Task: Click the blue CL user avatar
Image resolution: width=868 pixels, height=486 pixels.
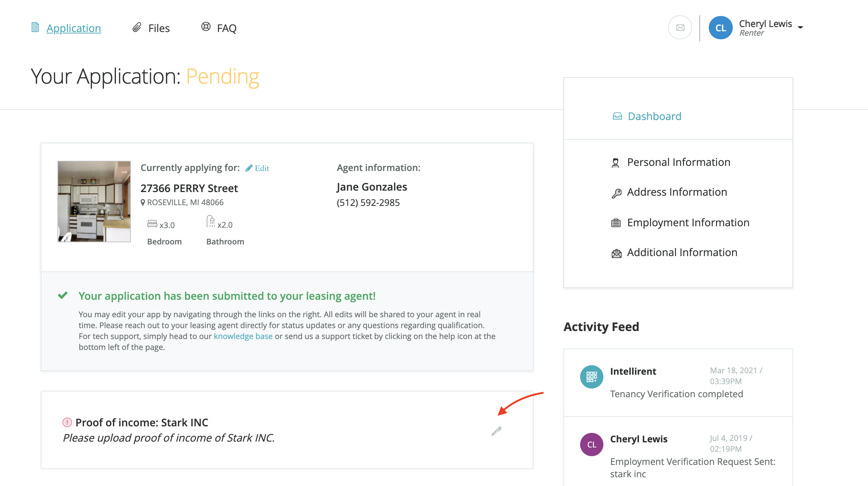Action: click(x=720, y=28)
